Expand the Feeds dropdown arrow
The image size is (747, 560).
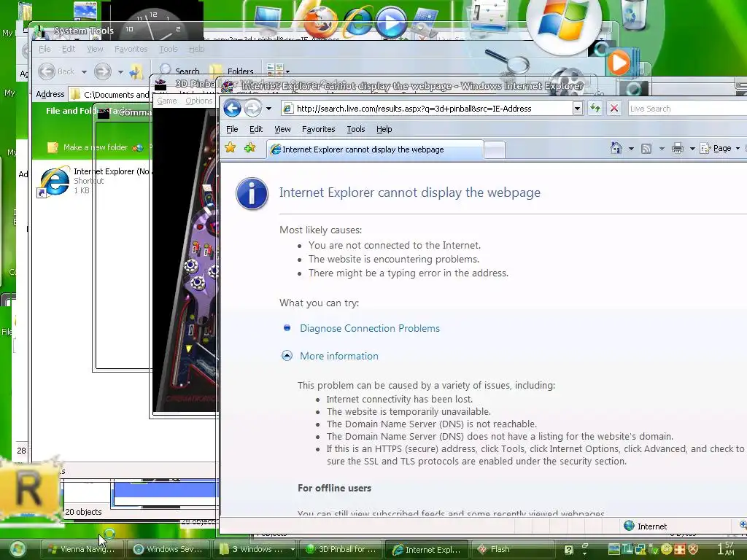pyautogui.click(x=661, y=149)
